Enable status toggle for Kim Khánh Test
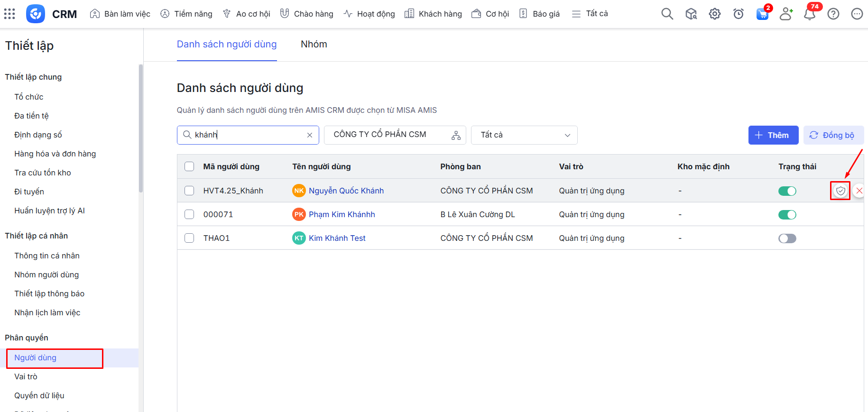The width and height of the screenshot is (868, 412). [787, 238]
